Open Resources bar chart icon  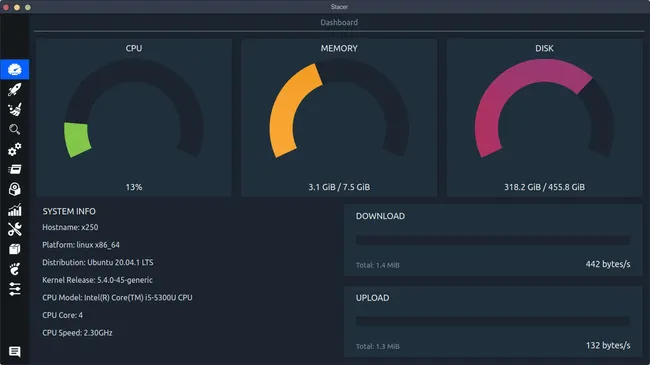pos(15,209)
